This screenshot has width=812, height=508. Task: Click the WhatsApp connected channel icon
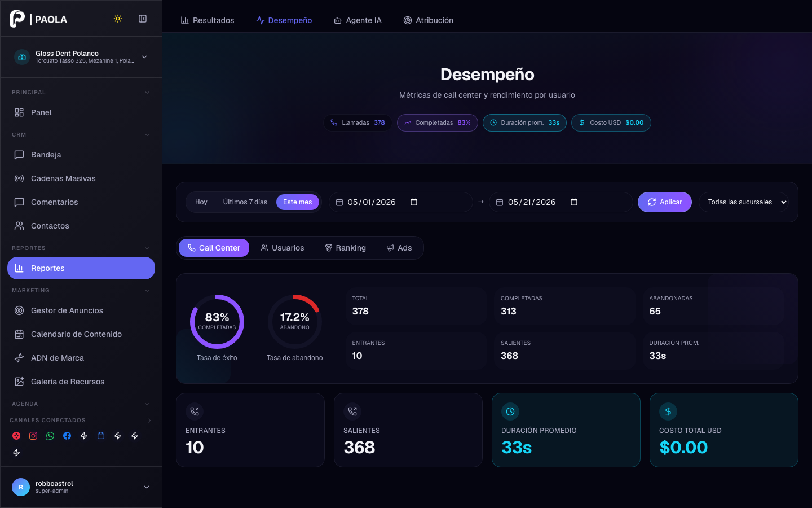point(50,436)
